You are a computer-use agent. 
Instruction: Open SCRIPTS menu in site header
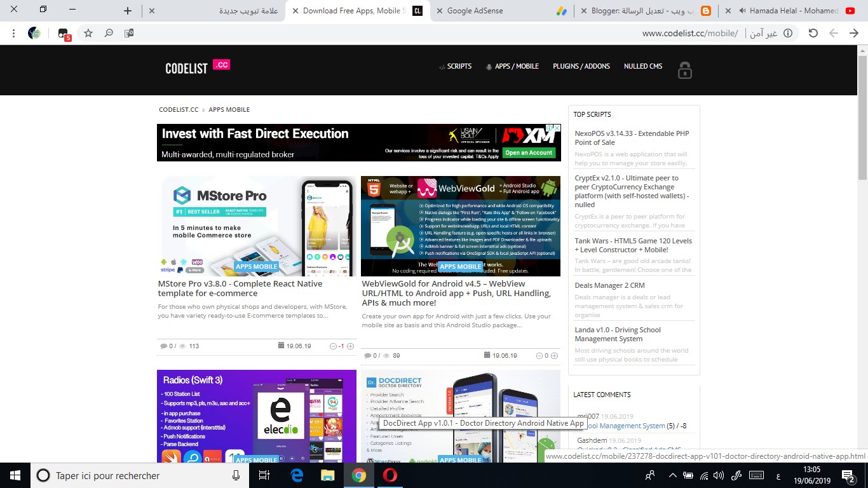pos(455,66)
